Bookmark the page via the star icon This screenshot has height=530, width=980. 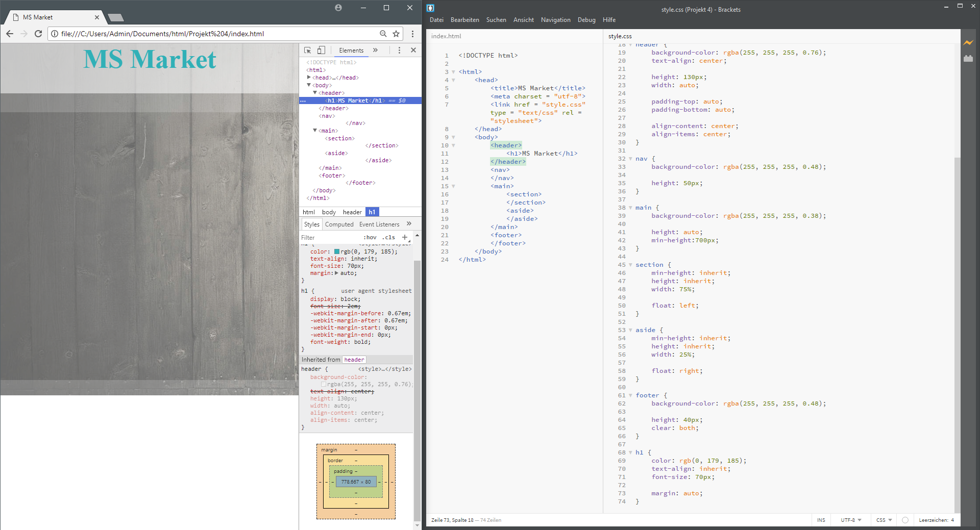396,34
